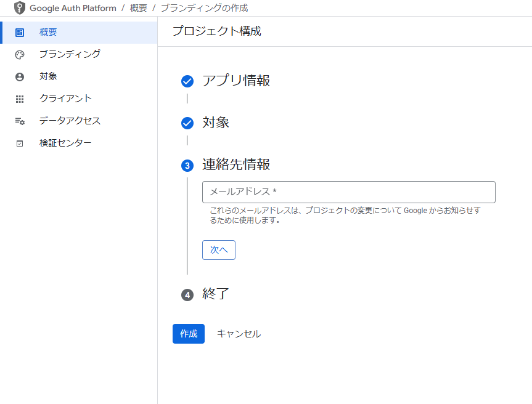Click the ブランディング palette icon
Screen dimensions: 532x404
(20, 55)
